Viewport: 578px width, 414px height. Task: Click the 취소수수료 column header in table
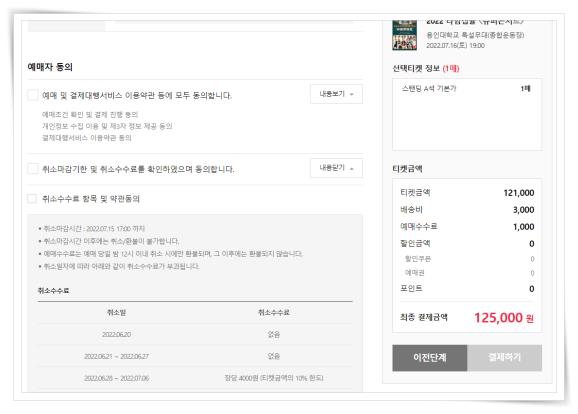click(274, 313)
